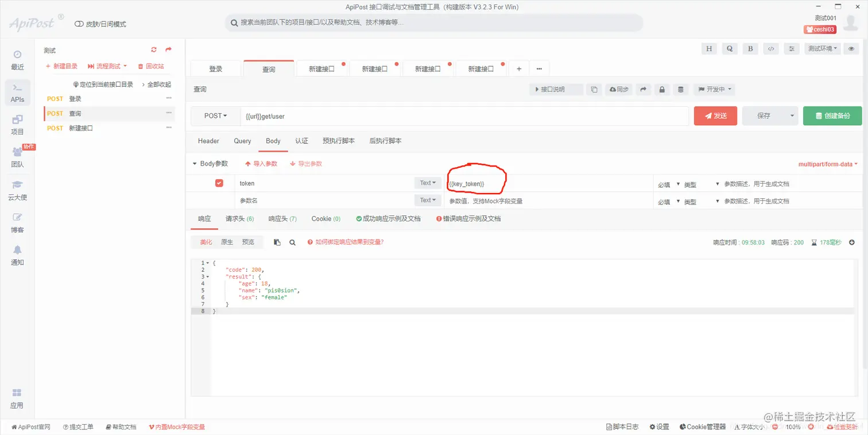
Task: Search the response with the magnifier icon
Action: (x=292, y=242)
